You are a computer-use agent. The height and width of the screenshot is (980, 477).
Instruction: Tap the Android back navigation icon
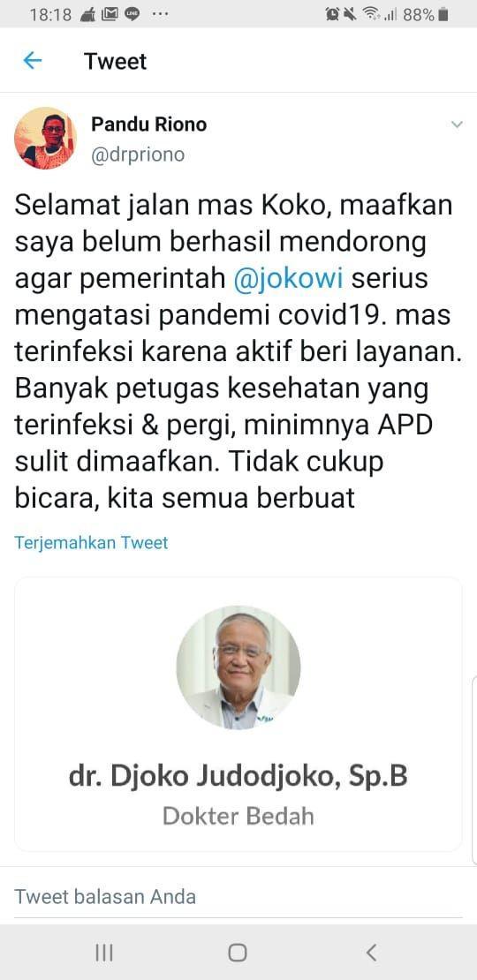coord(371,952)
